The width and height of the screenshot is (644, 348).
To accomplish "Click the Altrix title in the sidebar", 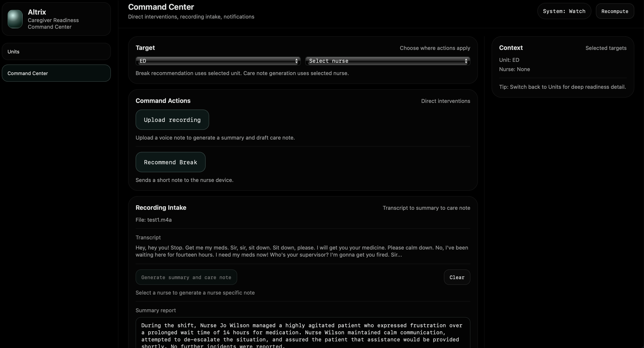I will (x=37, y=12).
